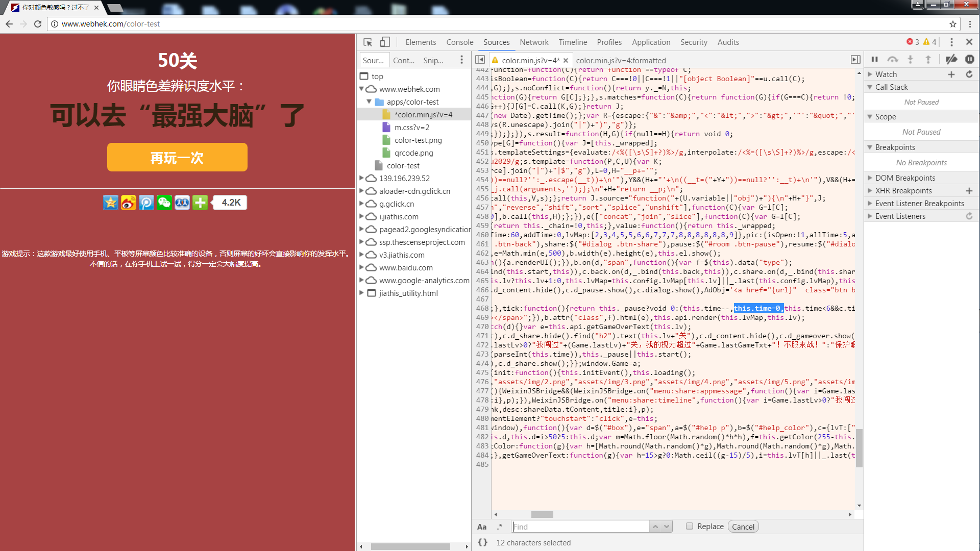Viewport: 980px width, 551px height.
Task: Select qrcode.png file in tree
Action: click(413, 153)
